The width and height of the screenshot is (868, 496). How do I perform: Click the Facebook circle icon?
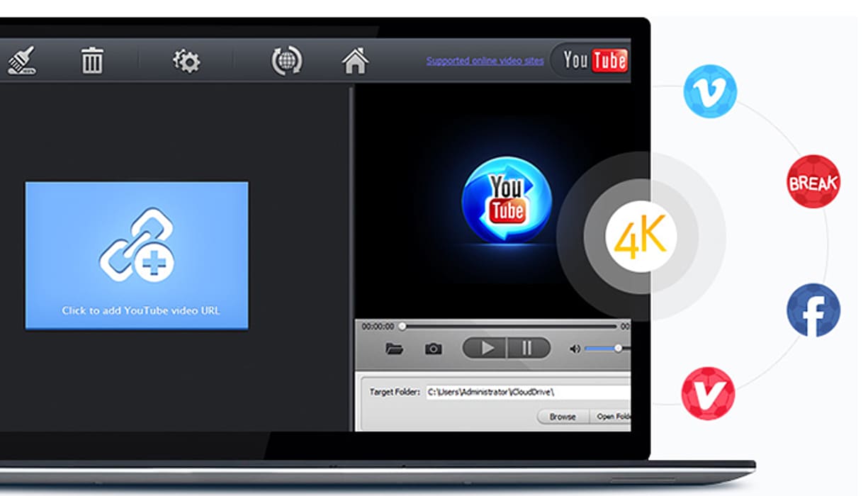coord(813,310)
